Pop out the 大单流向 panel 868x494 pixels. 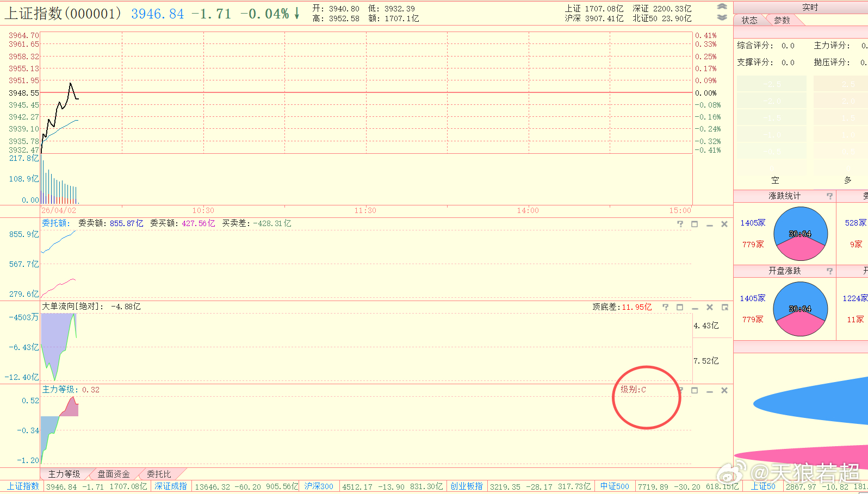724,307
